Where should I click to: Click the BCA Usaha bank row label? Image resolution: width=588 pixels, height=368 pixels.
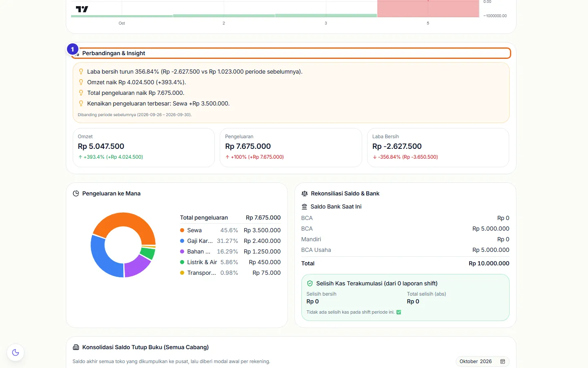click(x=316, y=250)
